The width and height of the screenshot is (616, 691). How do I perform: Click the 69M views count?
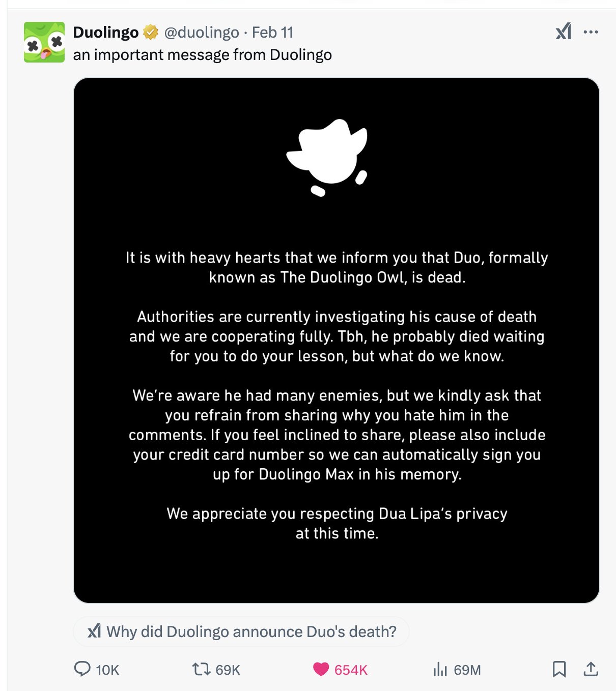[x=467, y=670]
